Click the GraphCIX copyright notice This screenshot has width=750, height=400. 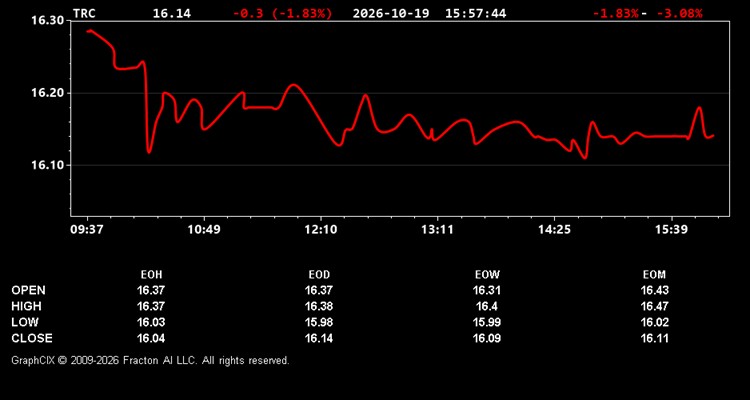click(150, 360)
